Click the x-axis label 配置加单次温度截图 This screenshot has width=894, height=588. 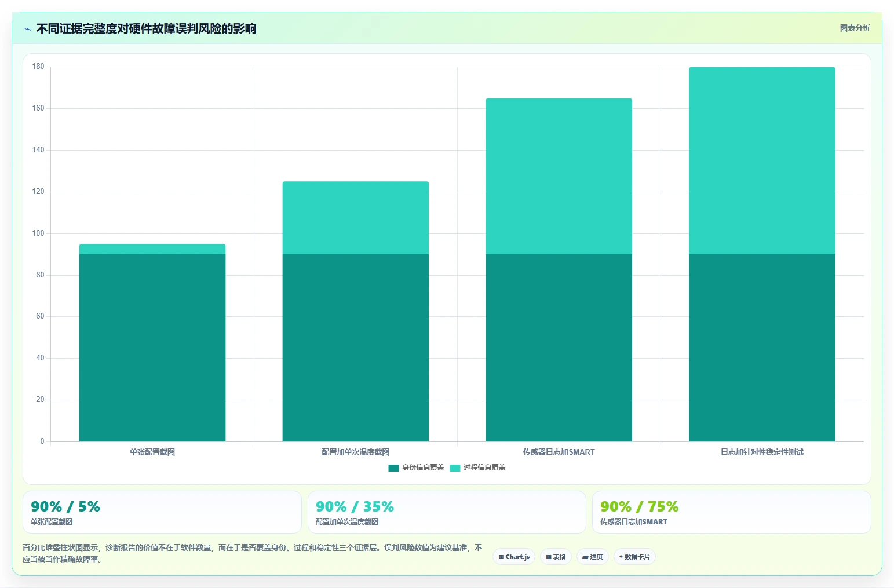pos(356,452)
